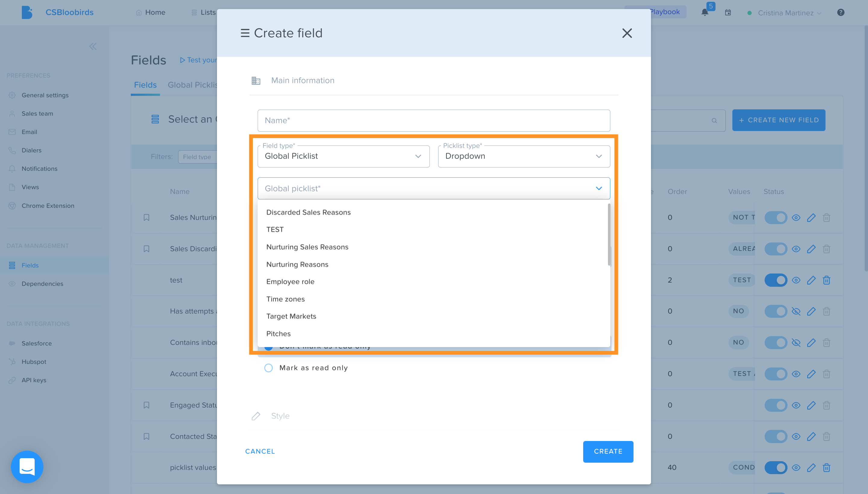The image size is (868, 494).
Task: Select Mark as read only radio
Action: coord(268,368)
